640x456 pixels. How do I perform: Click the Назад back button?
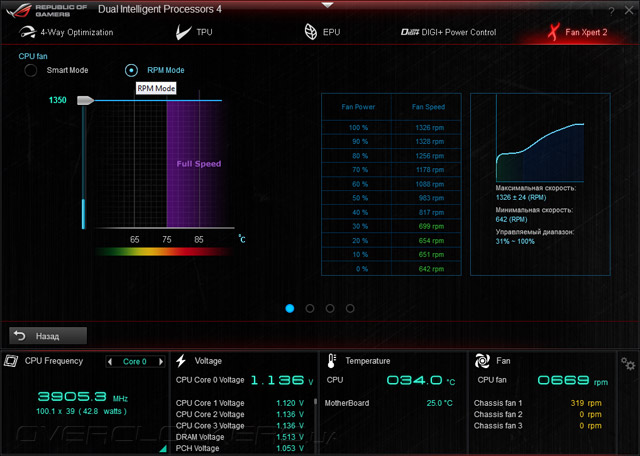point(48,336)
